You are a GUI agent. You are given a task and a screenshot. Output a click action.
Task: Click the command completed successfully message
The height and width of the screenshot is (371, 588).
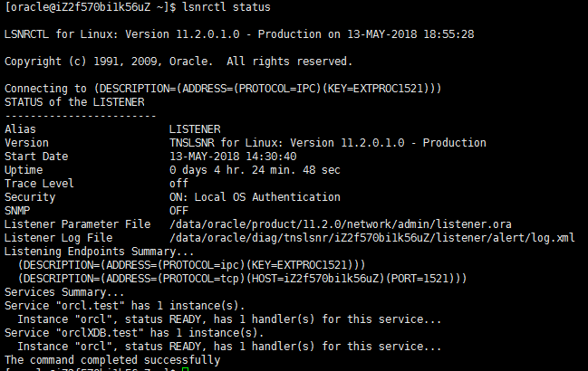click(112, 359)
